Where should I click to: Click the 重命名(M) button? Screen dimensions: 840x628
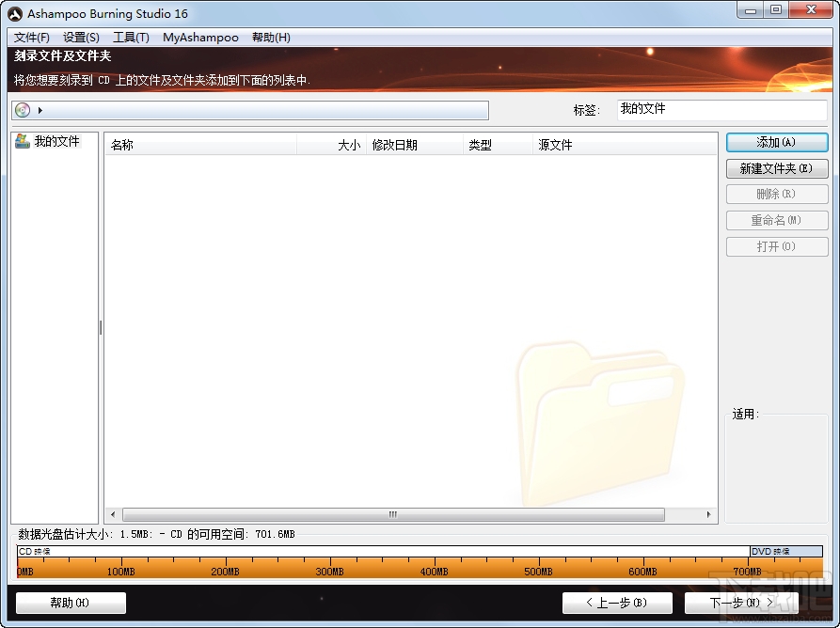776,220
